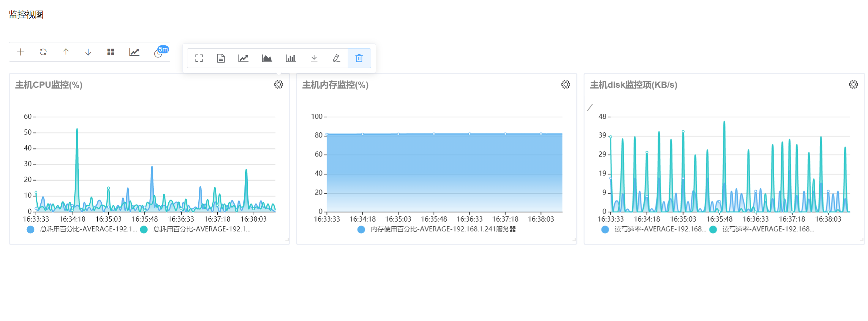The width and height of the screenshot is (868, 321).
Task: Delete chart with trash icon
Action: [x=359, y=58]
